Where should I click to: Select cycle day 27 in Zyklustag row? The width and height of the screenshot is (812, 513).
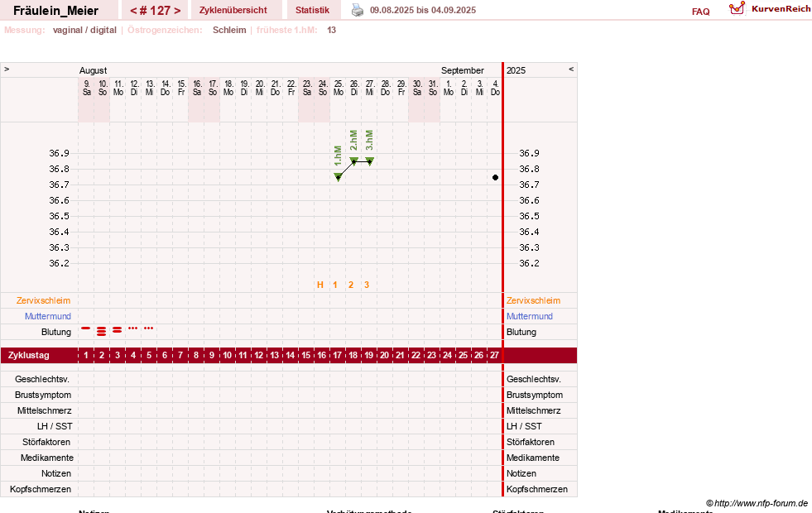pos(494,355)
